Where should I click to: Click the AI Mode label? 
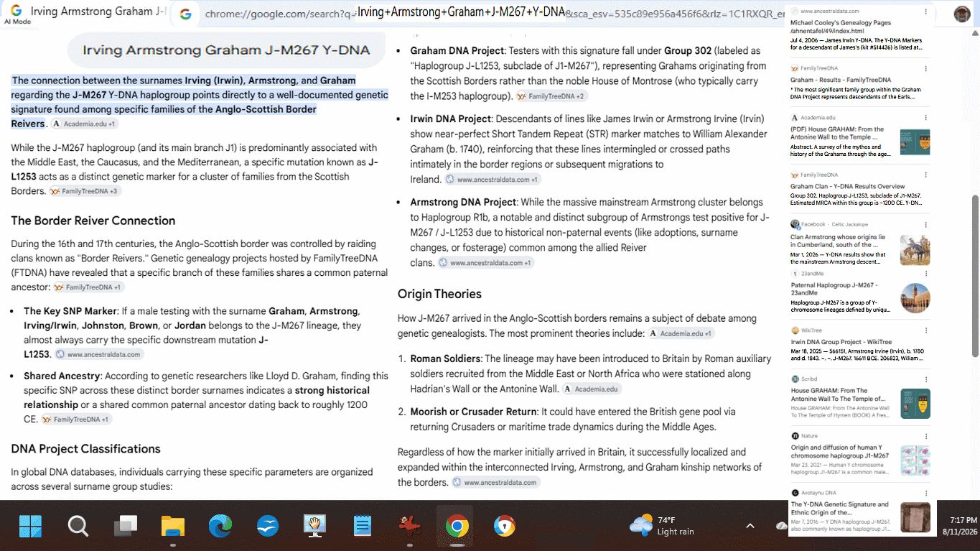tap(19, 22)
